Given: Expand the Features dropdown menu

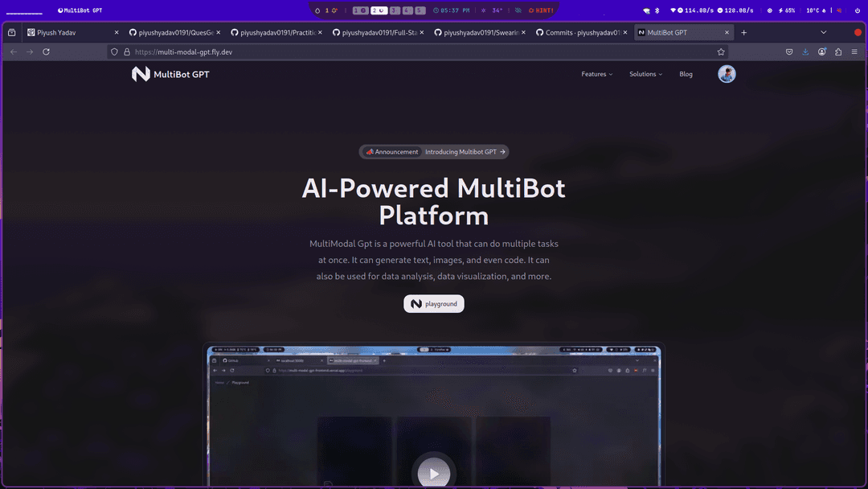Looking at the screenshot, I should click(596, 74).
